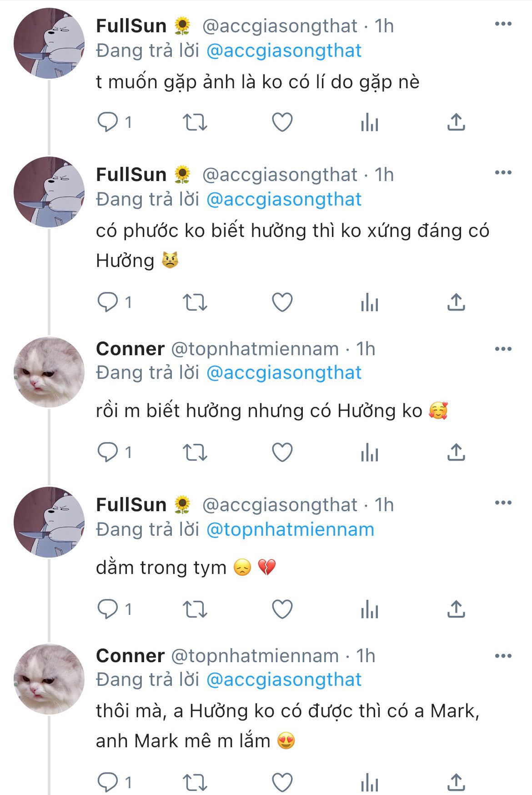View analytics for "thôi mà, a Hưởng" tweet
Screen dimensions: 532x795
[369, 782]
